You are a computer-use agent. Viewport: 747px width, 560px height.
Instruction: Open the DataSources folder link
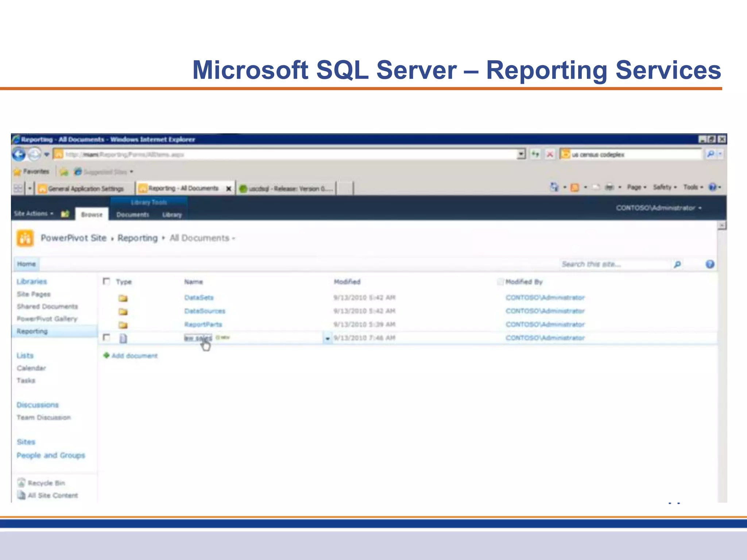click(205, 311)
